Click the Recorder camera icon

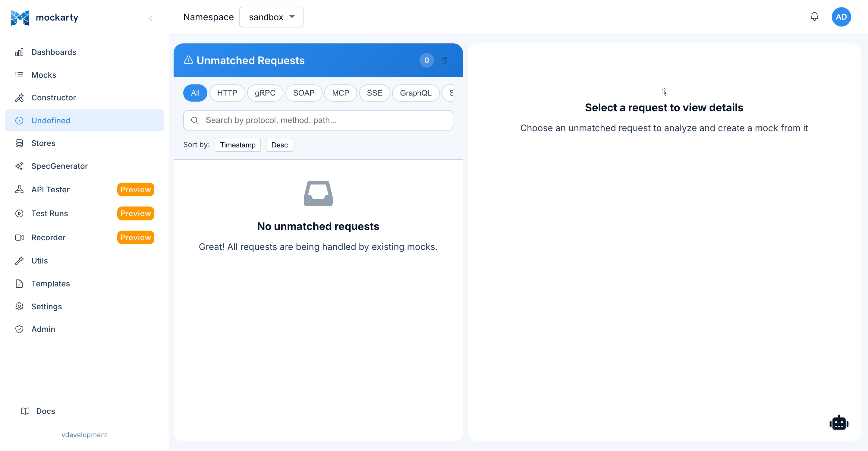pyautogui.click(x=19, y=238)
